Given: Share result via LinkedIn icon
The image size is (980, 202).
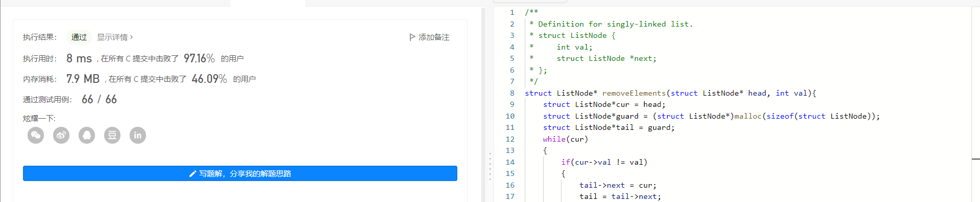Looking at the screenshot, I should pyautogui.click(x=138, y=136).
